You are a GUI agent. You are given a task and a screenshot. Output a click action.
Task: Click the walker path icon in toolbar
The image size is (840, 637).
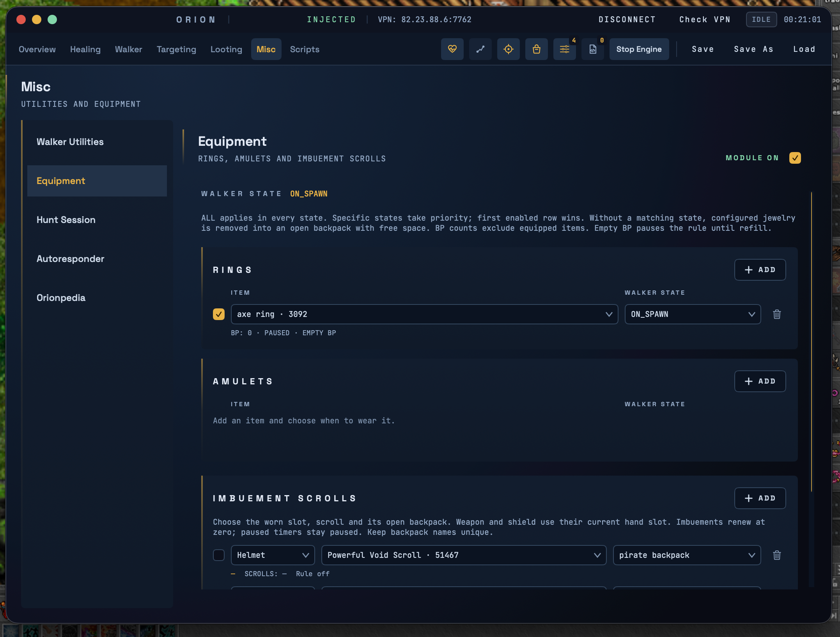click(480, 49)
